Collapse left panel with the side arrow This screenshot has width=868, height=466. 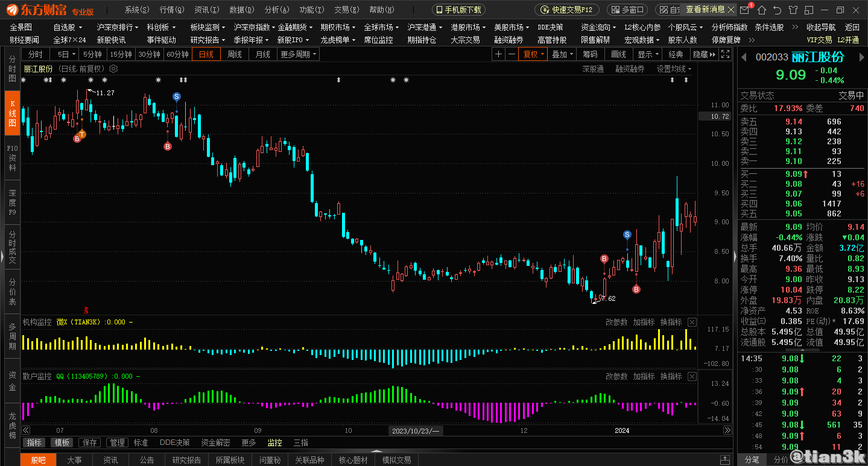[2, 257]
